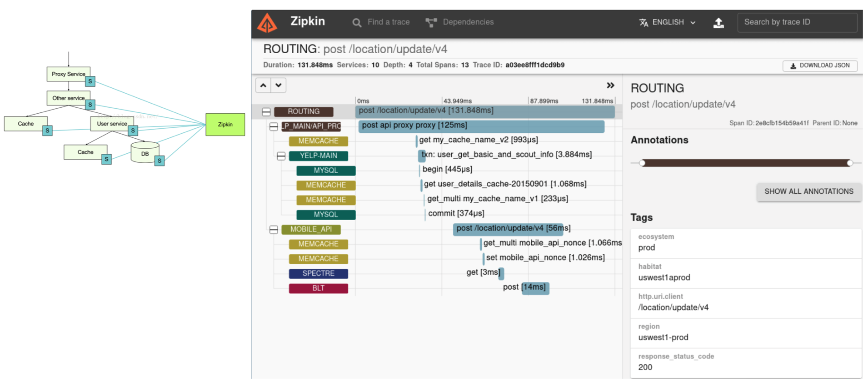Click the expand-down arrow button
868x382 pixels.
click(279, 85)
